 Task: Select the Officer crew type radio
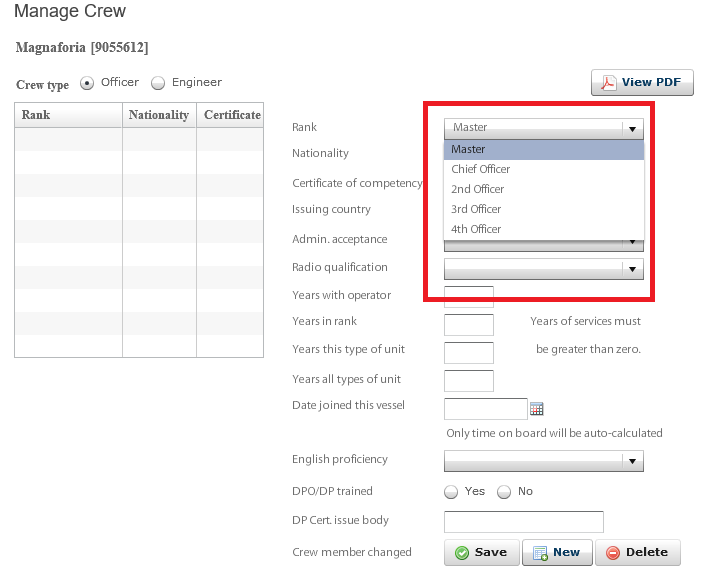tap(87, 83)
